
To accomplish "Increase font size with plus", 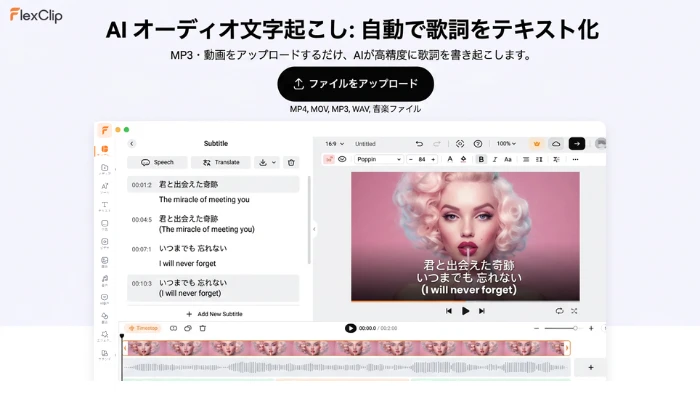I will (x=433, y=159).
